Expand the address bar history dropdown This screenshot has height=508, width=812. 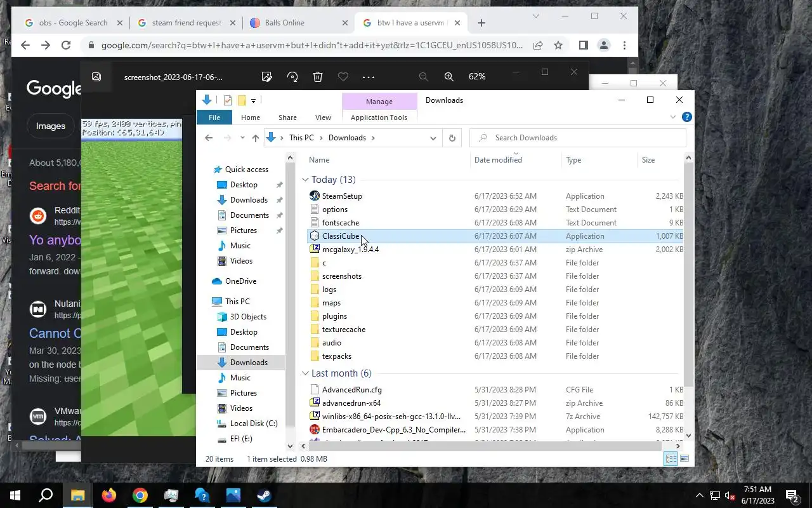[433, 138]
